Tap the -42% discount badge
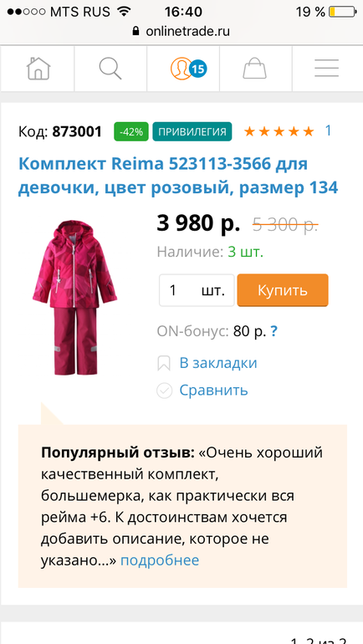This screenshot has width=363, height=644. pyautogui.click(x=131, y=132)
